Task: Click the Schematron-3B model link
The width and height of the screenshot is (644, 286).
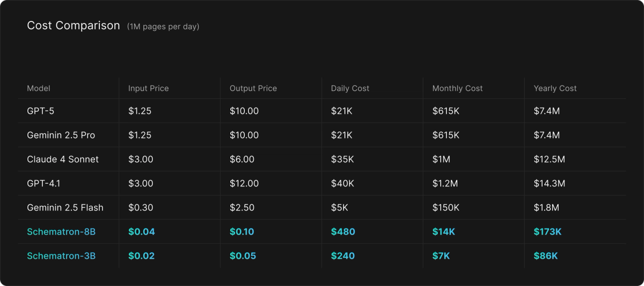Action: pyautogui.click(x=61, y=256)
